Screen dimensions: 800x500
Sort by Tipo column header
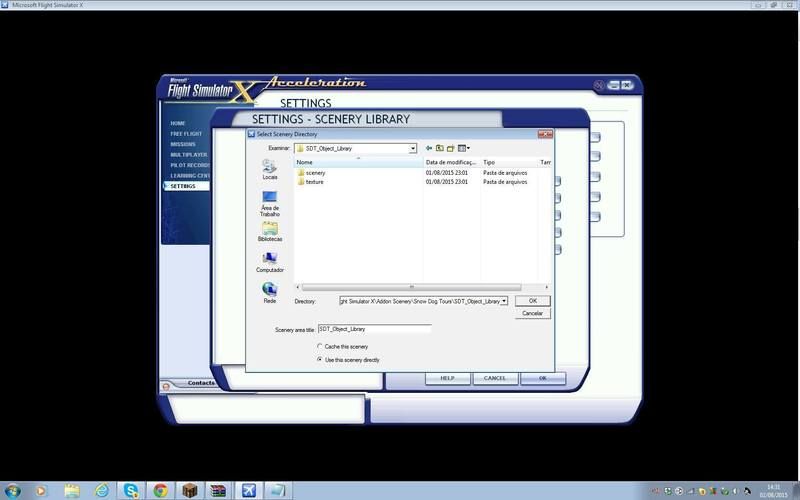[509, 162]
